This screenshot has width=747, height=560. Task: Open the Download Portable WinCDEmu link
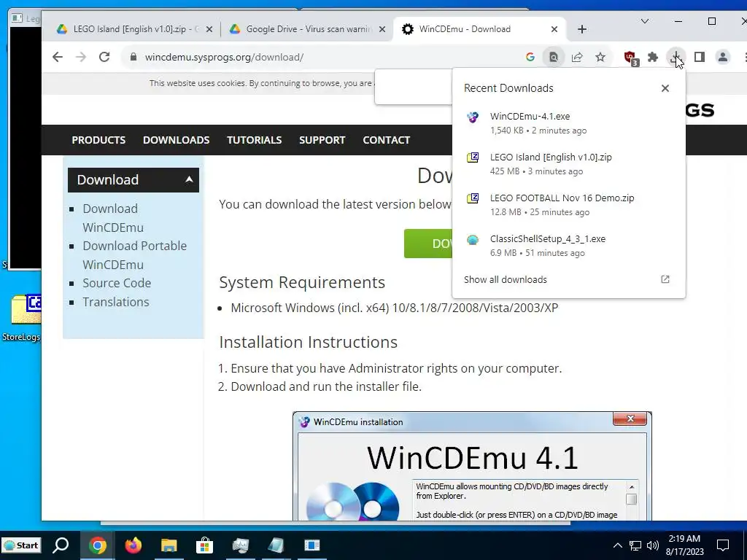(135, 255)
